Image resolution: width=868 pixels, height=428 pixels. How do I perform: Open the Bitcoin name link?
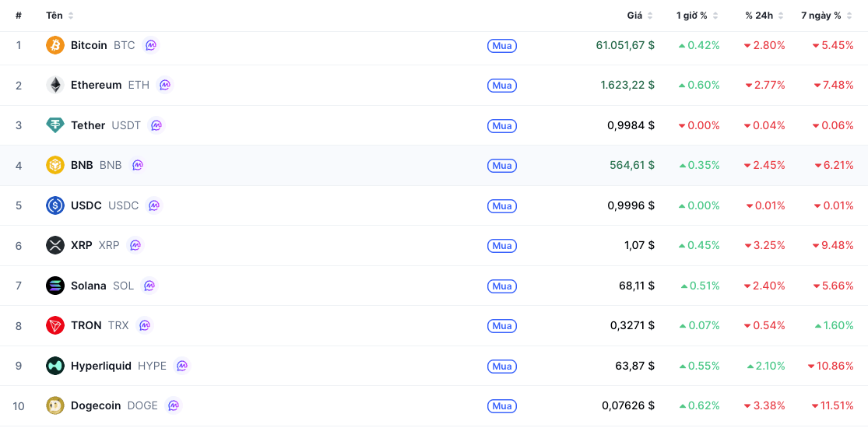pos(89,45)
